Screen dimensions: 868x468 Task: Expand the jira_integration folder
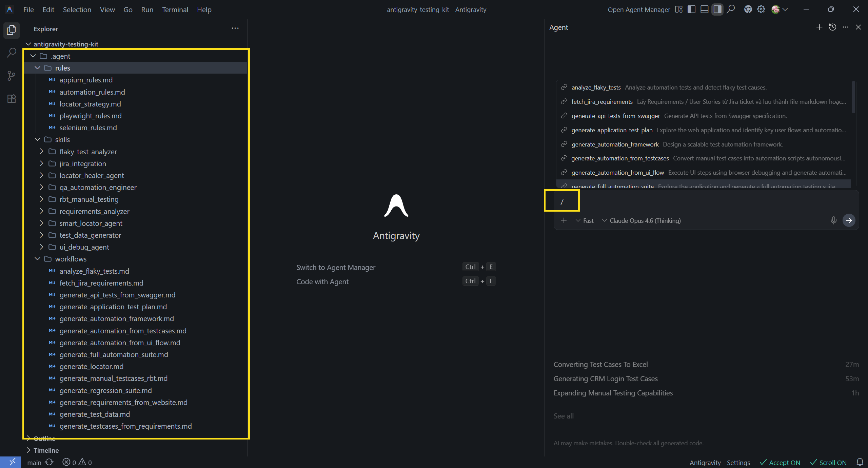[x=82, y=164]
